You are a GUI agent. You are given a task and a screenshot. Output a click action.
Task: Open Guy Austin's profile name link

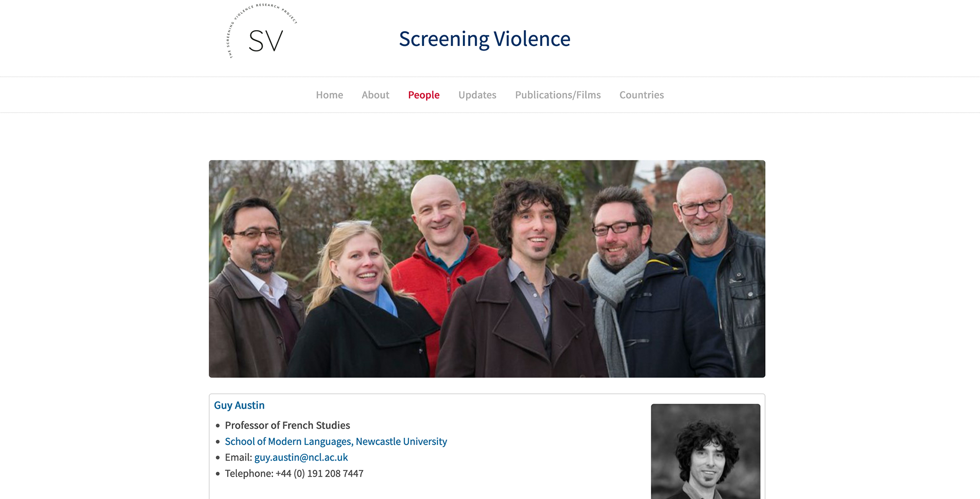(x=239, y=405)
